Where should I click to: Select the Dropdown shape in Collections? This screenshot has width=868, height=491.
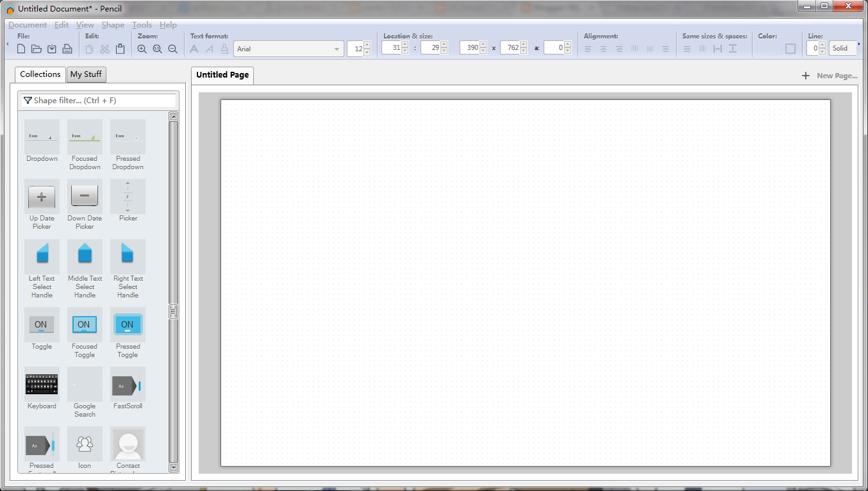[42, 136]
